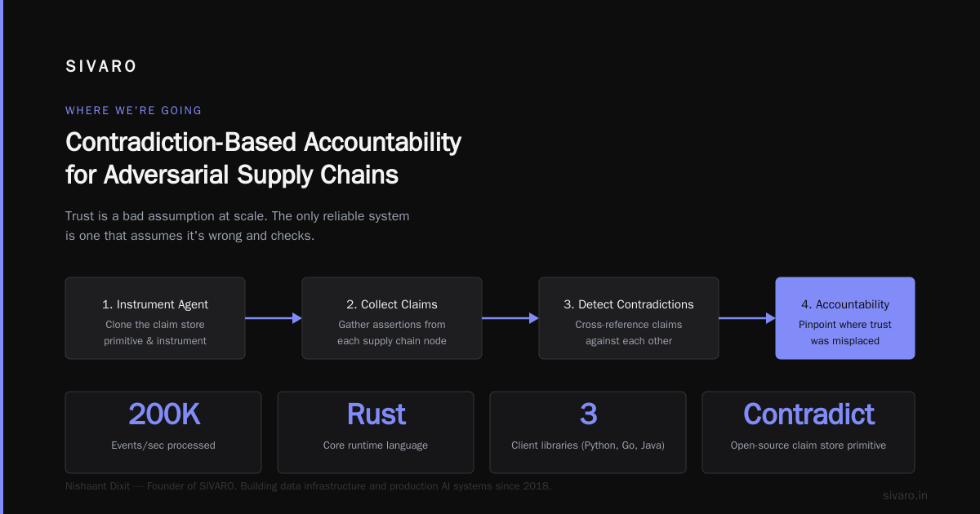Select the Detect Contradictions step box
The height and width of the screenshot is (514, 980).
tap(629, 318)
